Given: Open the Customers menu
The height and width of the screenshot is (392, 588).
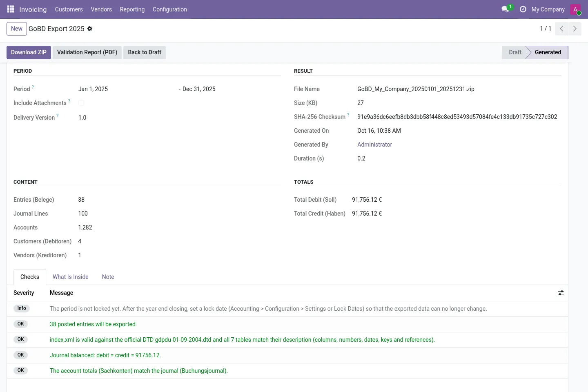Looking at the screenshot, I should [69, 9].
